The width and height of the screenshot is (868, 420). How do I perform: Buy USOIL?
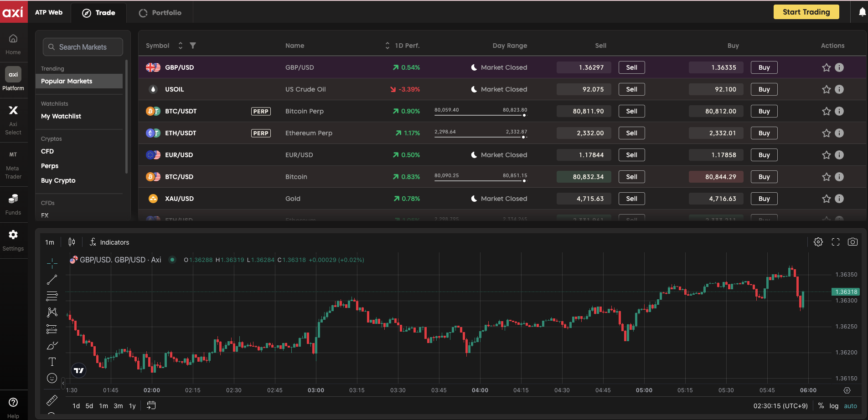[764, 89]
